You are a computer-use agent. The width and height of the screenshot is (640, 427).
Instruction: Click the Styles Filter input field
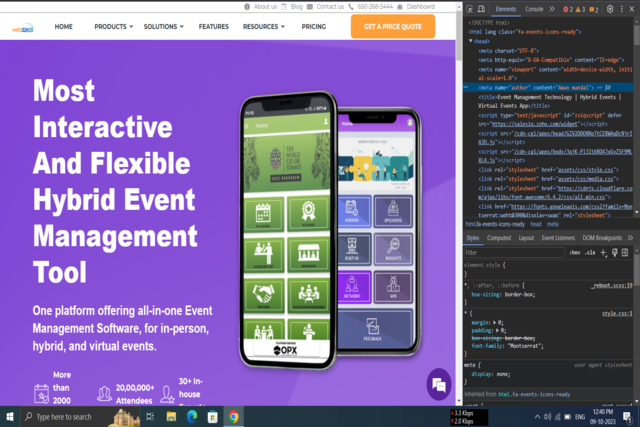point(514,253)
